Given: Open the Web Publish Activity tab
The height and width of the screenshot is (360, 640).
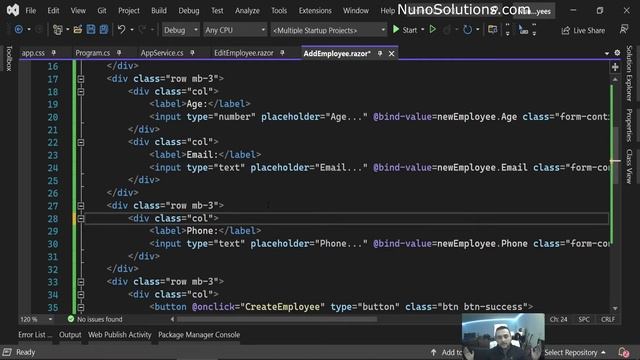Looking at the screenshot, I should 120,335.
